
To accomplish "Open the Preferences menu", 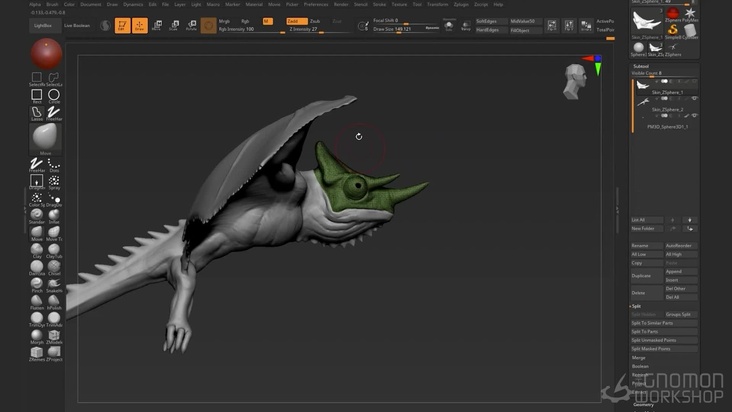I will point(316,4).
